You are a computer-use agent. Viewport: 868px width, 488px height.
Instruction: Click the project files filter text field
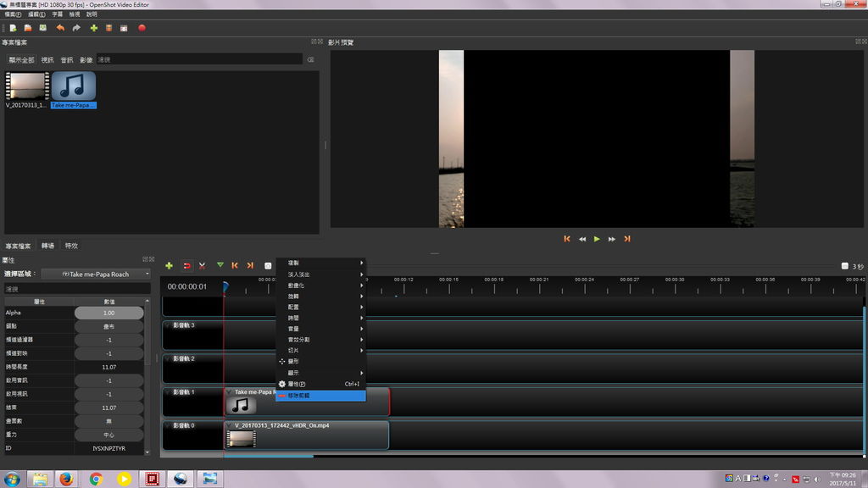(199, 59)
